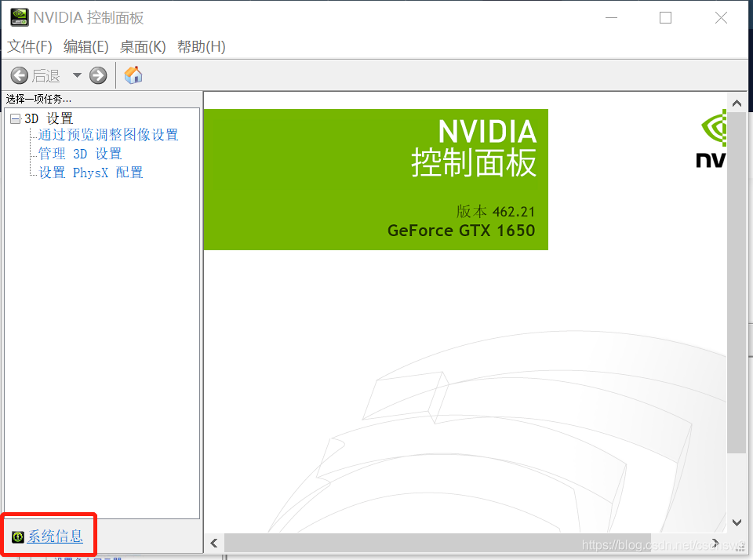753x560 pixels.
Task: Select the 3D 设置 tree heading
Action: click(x=49, y=118)
